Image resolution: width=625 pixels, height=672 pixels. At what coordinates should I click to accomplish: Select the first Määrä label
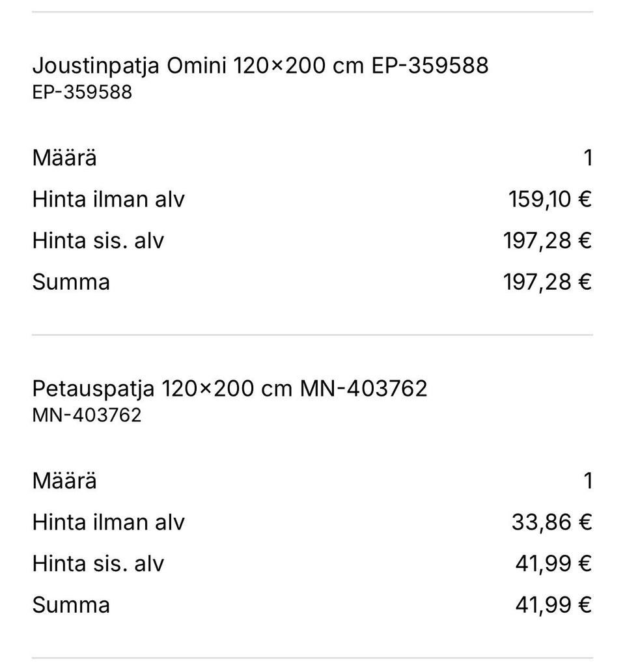[64, 157]
